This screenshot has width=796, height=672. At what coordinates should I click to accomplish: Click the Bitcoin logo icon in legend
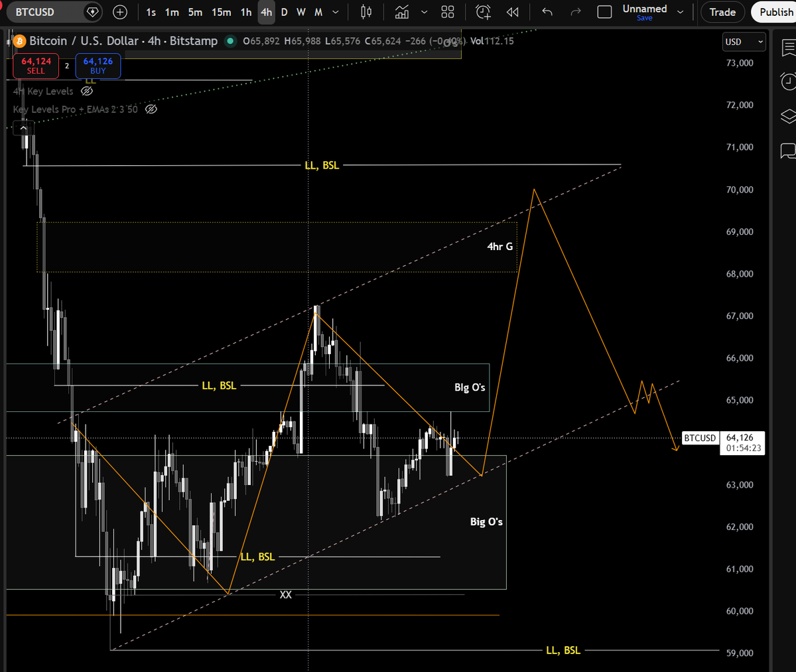pos(19,41)
